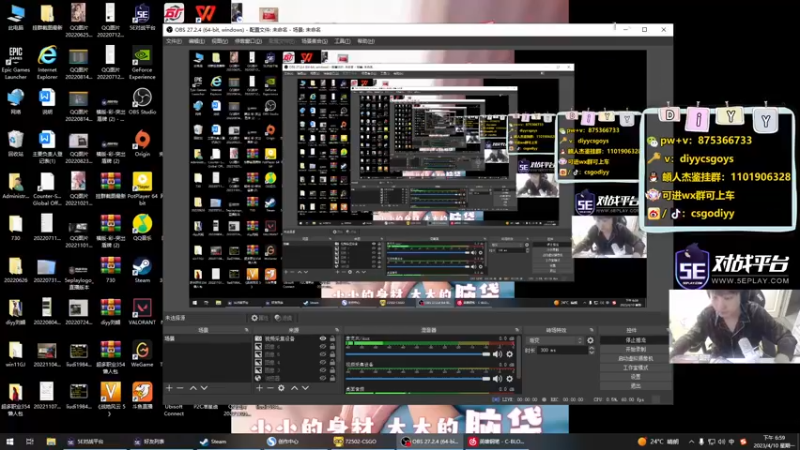Adjust the top mixer channel volume slider

pos(418,354)
